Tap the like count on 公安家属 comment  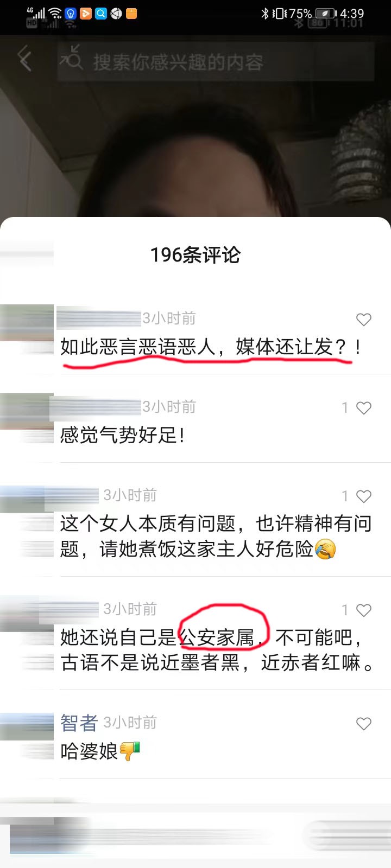[x=345, y=610]
